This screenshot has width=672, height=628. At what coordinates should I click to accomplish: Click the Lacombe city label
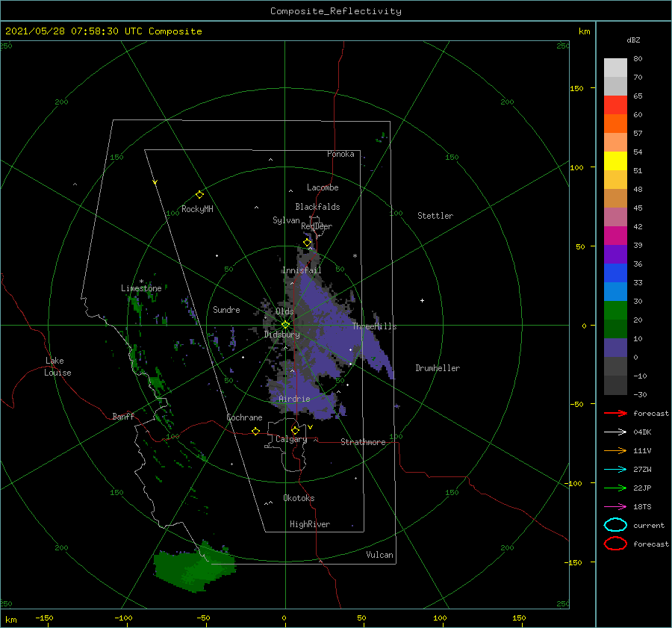pyautogui.click(x=323, y=187)
